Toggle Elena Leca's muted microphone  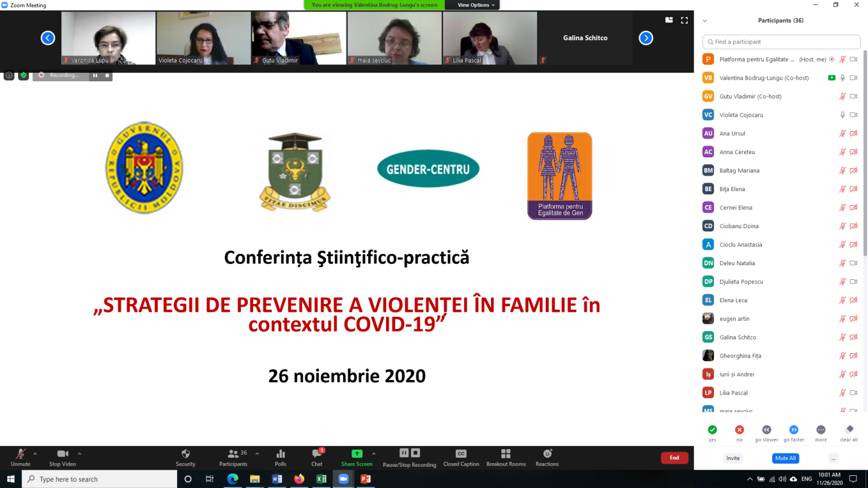843,300
